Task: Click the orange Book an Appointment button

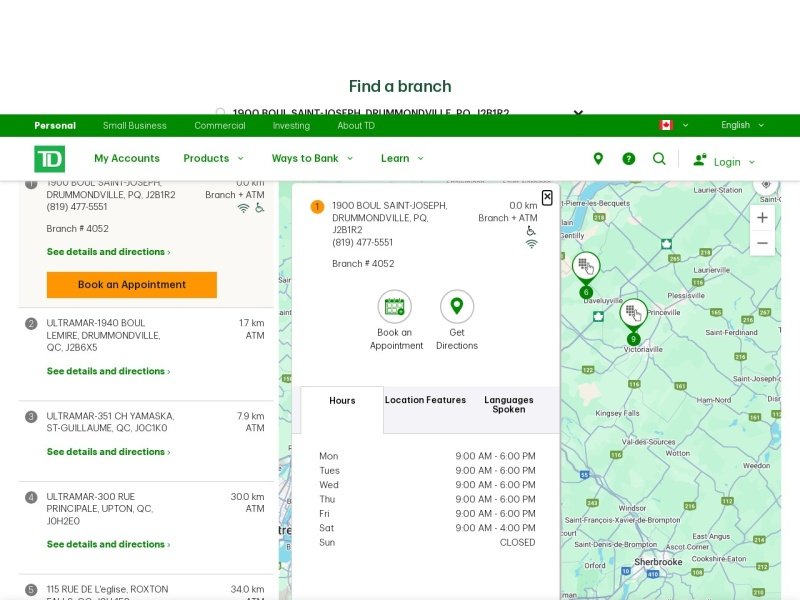Action: point(132,285)
